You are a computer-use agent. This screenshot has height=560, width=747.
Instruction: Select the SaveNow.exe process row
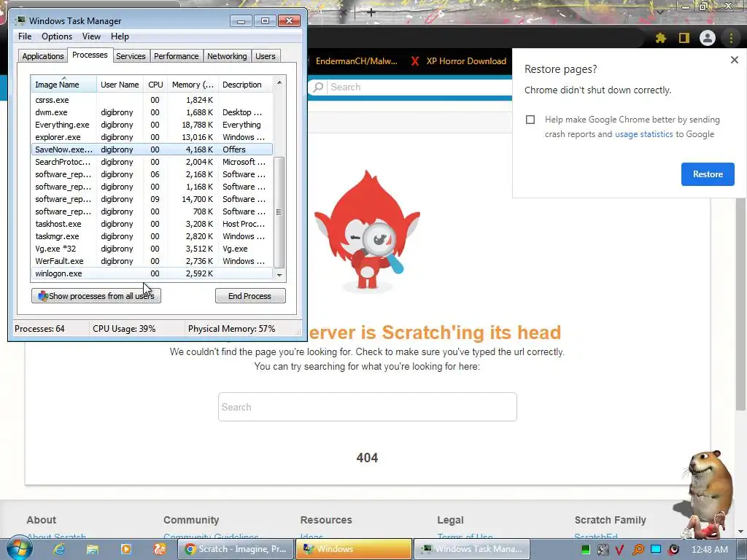click(x=152, y=149)
